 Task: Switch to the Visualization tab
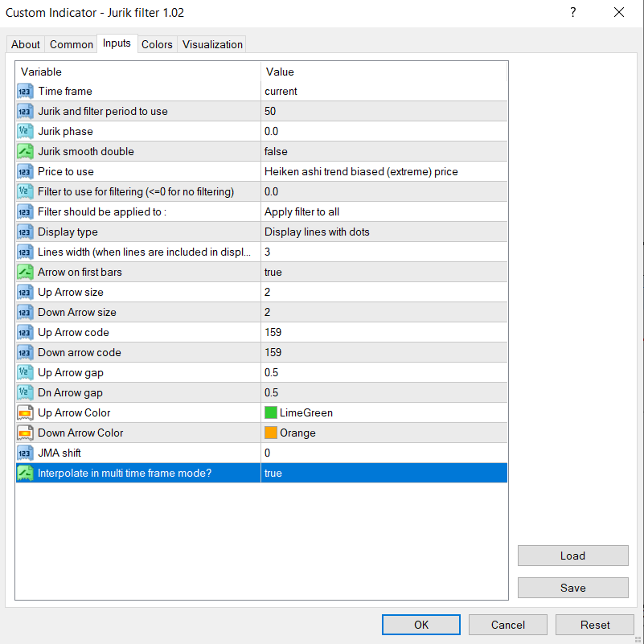pyautogui.click(x=212, y=45)
